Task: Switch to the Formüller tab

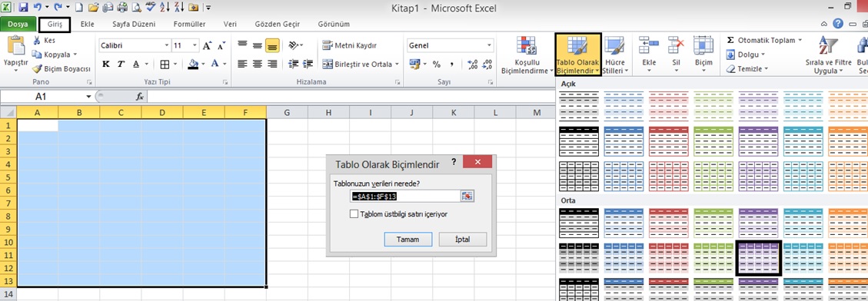Action: point(189,25)
